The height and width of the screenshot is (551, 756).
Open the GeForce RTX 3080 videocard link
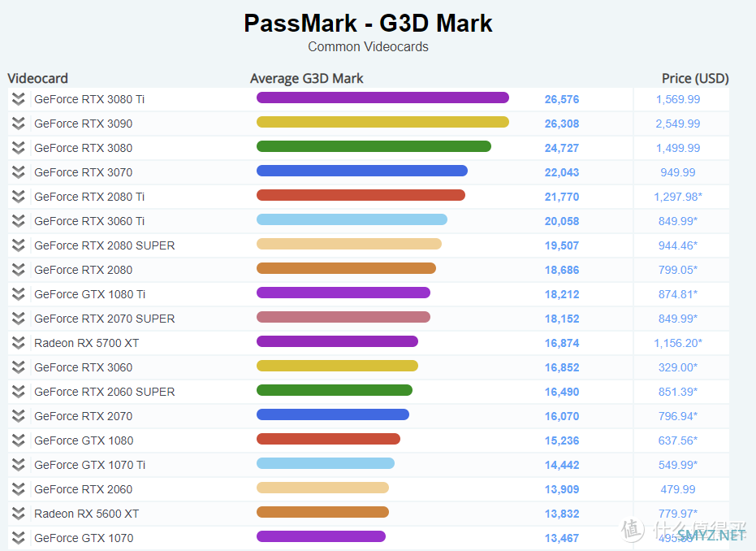[x=84, y=148]
